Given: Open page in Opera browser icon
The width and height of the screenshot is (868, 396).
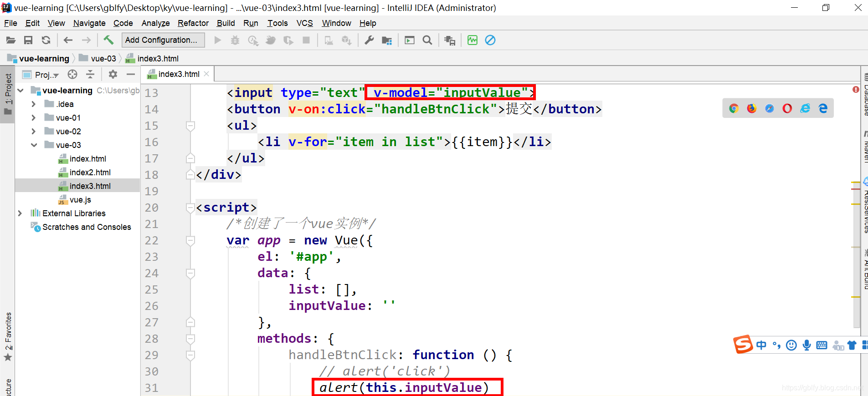Looking at the screenshot, I should (787, 108).
